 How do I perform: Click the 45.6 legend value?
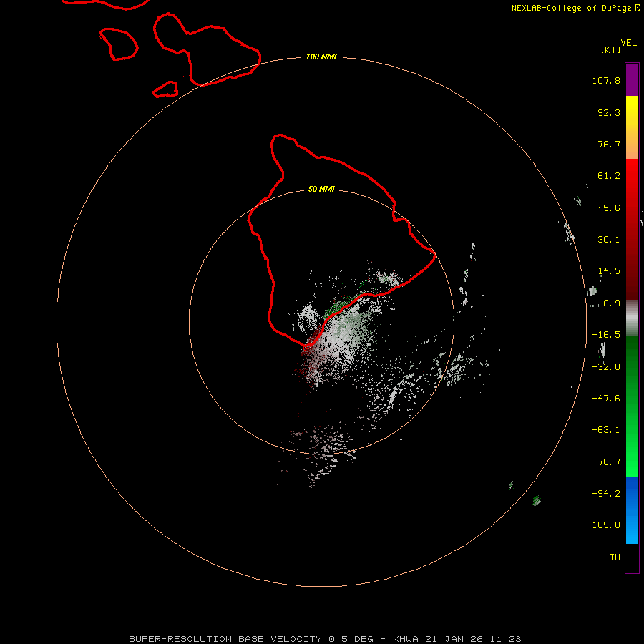(609, 208)
